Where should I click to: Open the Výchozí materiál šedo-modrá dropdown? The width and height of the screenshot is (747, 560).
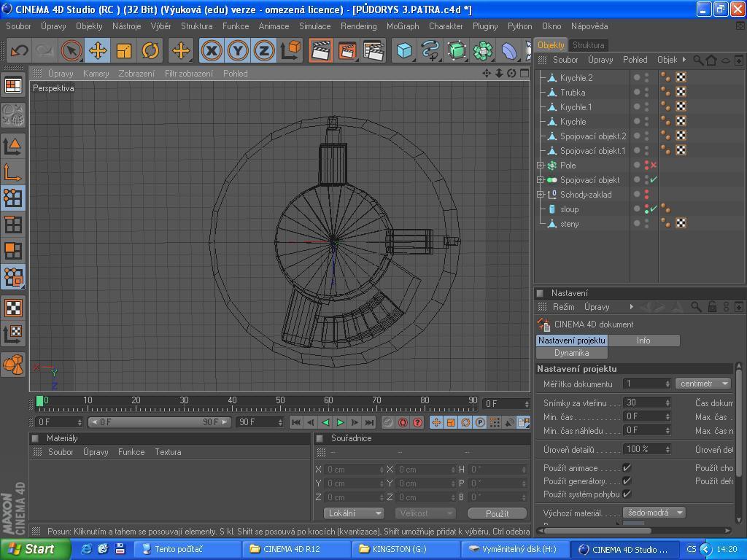[654, 513]
